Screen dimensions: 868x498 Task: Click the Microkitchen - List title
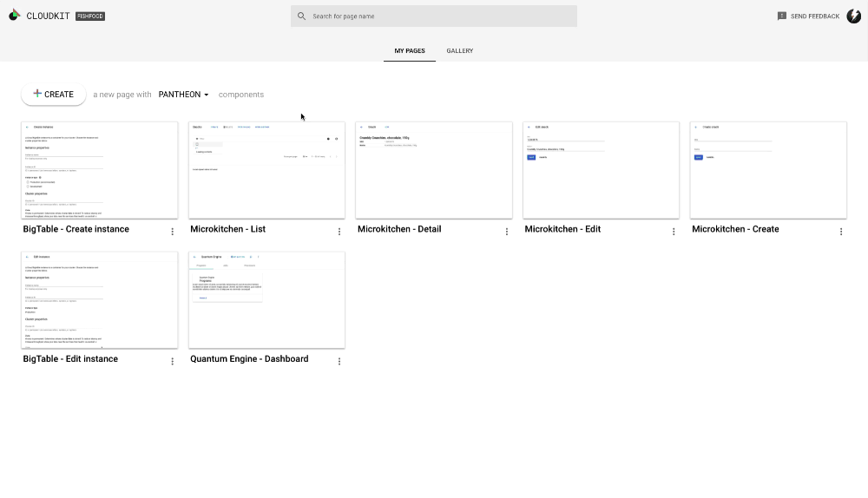227,229
